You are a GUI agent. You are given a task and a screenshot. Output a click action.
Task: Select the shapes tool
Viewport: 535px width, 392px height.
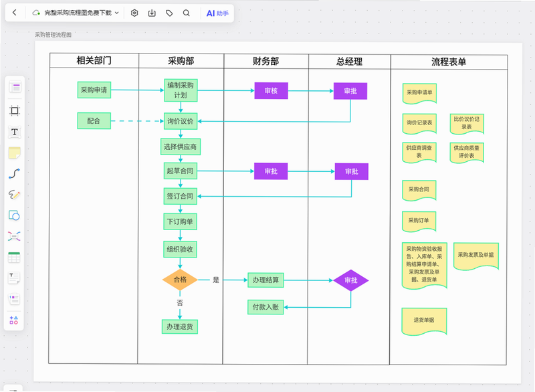click(14, 215)
